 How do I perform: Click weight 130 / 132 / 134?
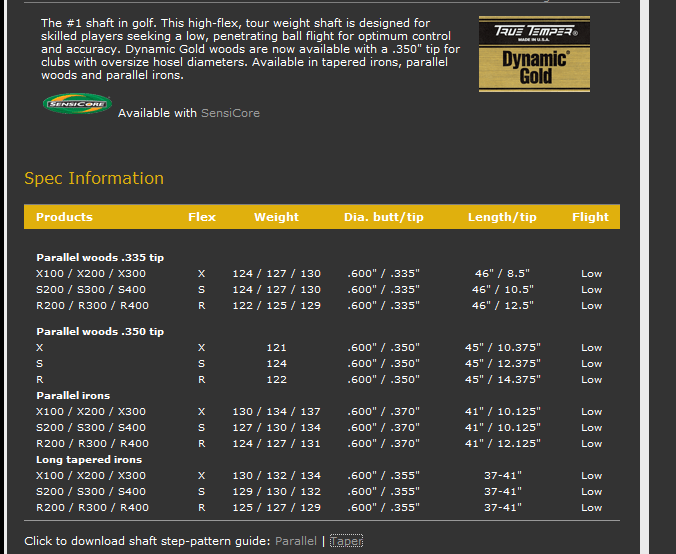[276, 476]
